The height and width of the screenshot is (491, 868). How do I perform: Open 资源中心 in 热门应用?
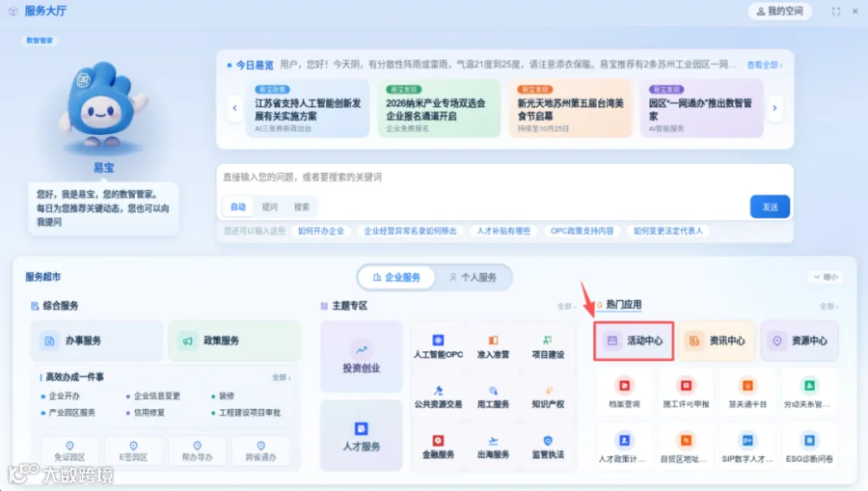(x=800, y=341)
